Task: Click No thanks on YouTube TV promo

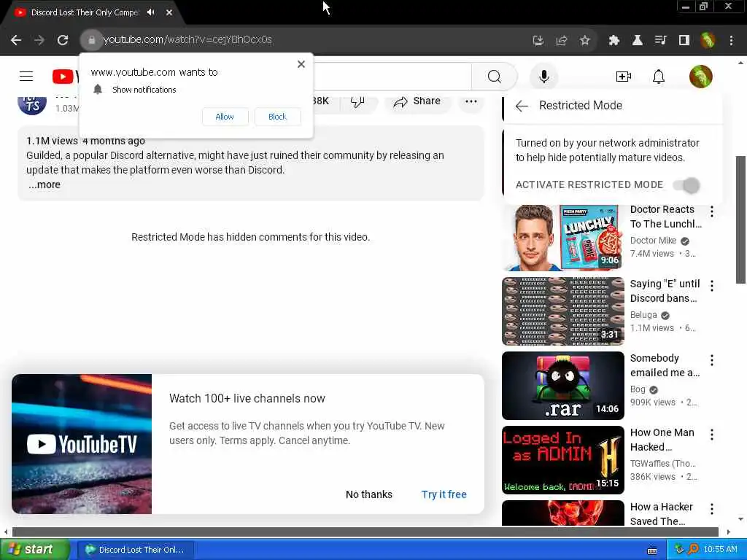Action: coord(369,494)
